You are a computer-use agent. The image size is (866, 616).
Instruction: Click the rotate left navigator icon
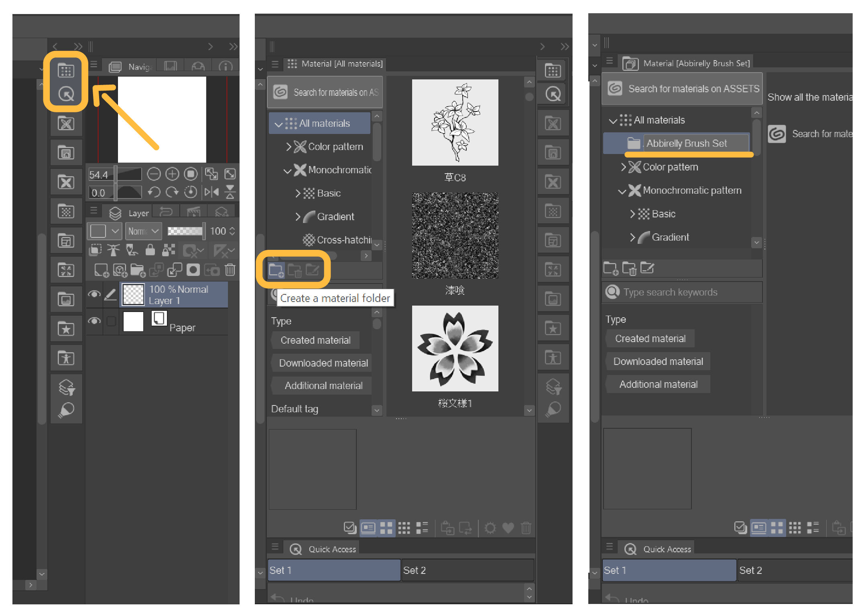pyautogui.click(x=154, y=192)
